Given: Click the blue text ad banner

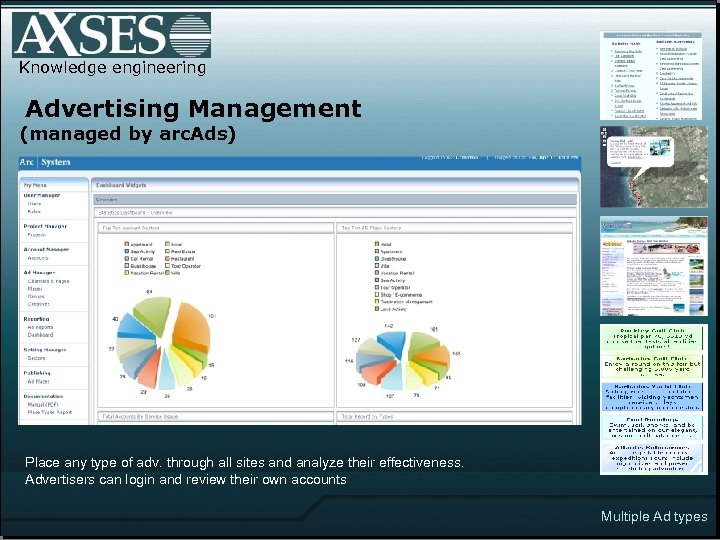Looking at the screenshot, I should coord(652,397).
